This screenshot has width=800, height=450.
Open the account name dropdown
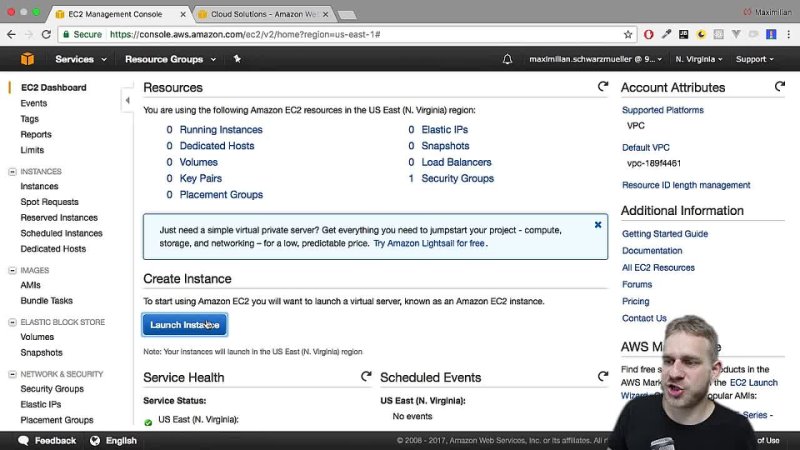coord(595,59)
